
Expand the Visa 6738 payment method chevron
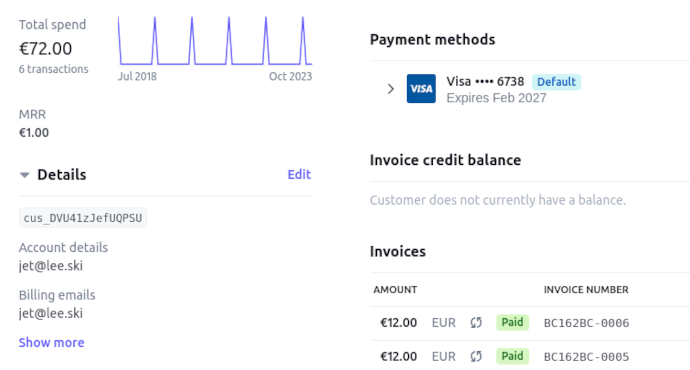(x=390, y=89)
